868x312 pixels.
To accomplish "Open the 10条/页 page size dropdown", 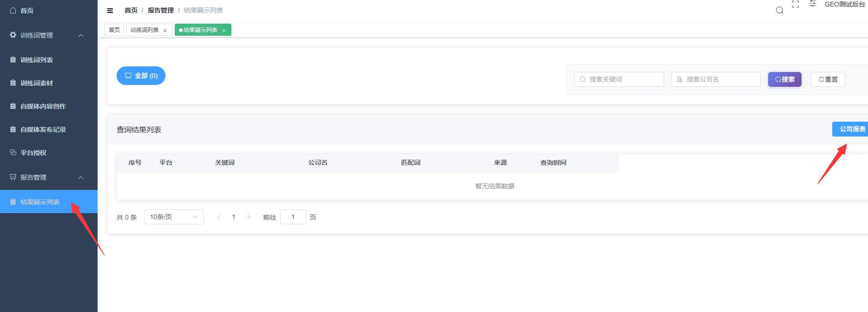I will point(174,217).
